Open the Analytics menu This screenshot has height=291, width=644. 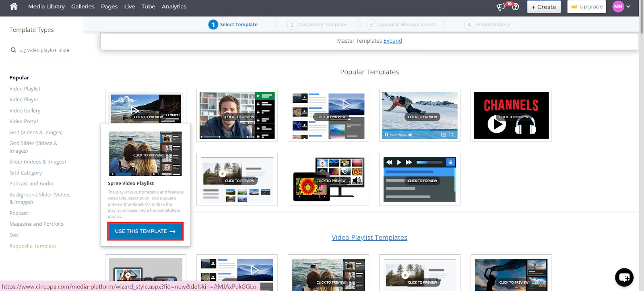pos(174,6)
